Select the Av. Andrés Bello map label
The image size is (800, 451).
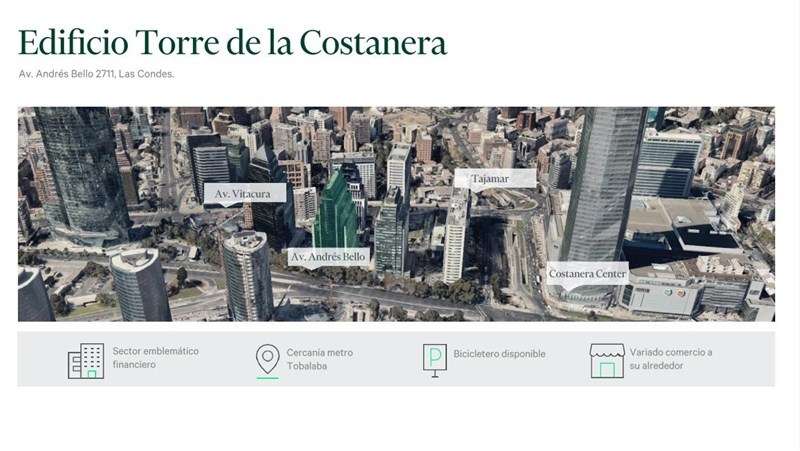pos(329,257)
